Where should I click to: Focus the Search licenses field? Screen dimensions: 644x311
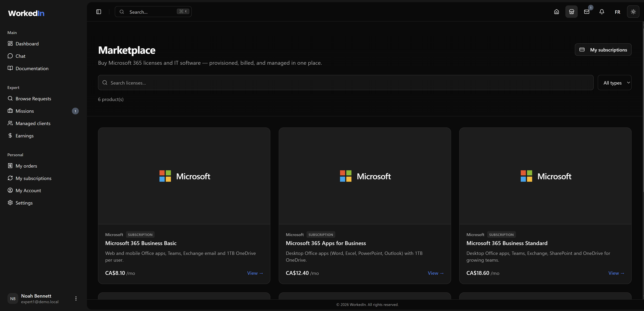coord(346,83)
